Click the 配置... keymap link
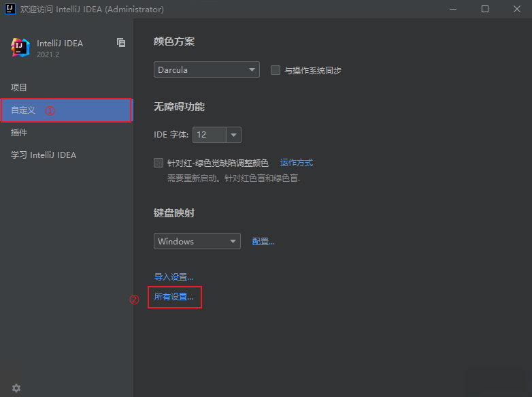532x397 pixels. (263, 242)
